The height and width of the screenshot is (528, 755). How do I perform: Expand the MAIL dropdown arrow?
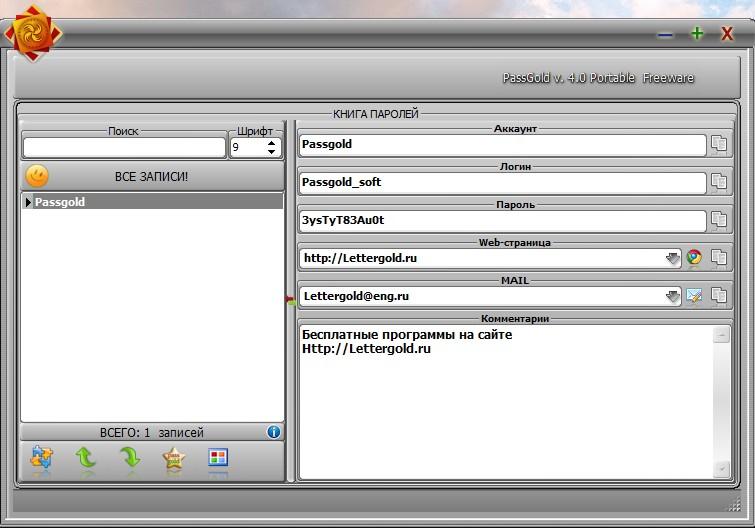673,296
